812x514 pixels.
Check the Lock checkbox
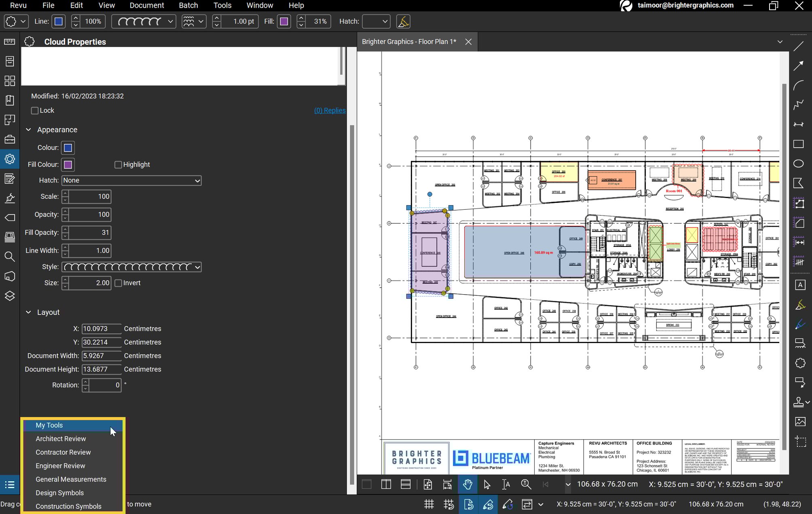pyautogui.click(x=35, y=110)
